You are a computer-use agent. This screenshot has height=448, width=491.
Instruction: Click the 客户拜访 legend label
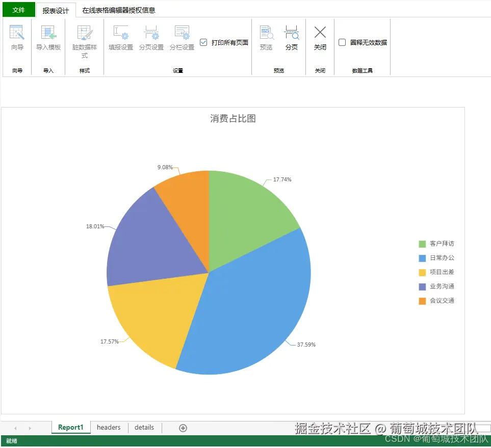(442, 244)
